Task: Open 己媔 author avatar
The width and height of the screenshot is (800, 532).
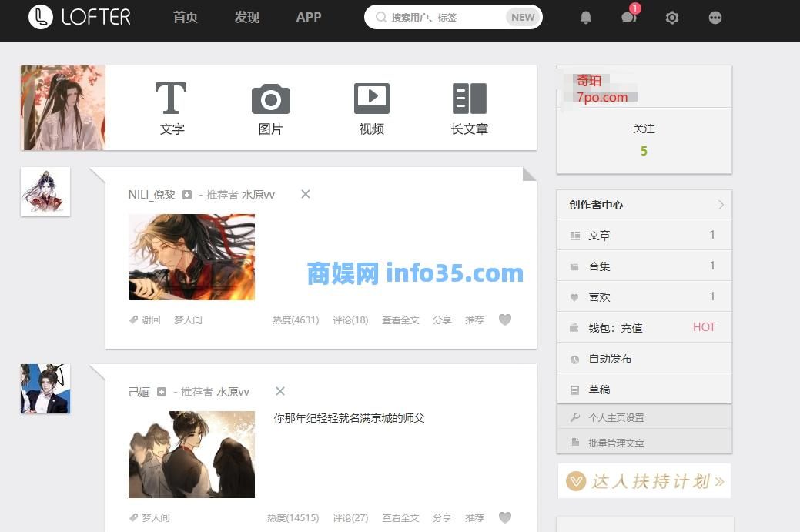Action: coord(45,389)
